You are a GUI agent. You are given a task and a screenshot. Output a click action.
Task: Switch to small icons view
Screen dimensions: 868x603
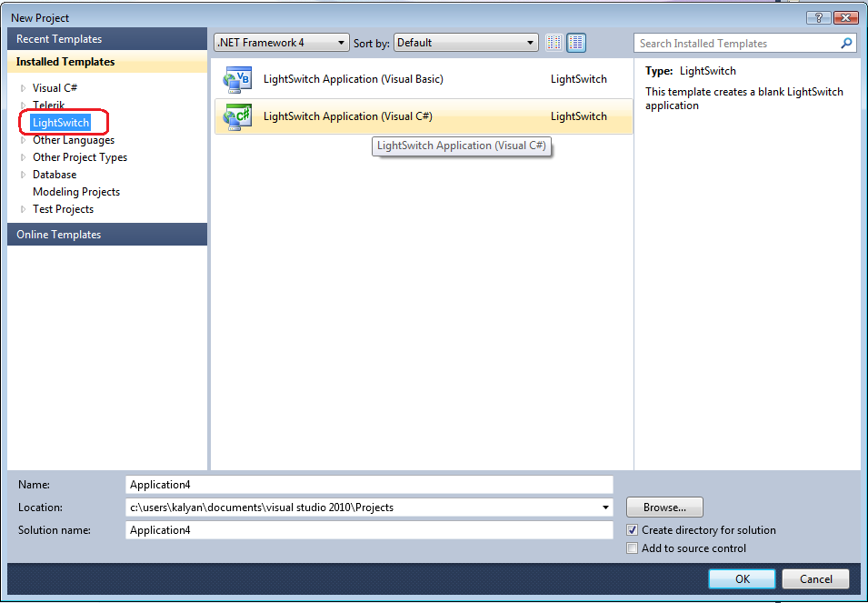click(554, 43)
